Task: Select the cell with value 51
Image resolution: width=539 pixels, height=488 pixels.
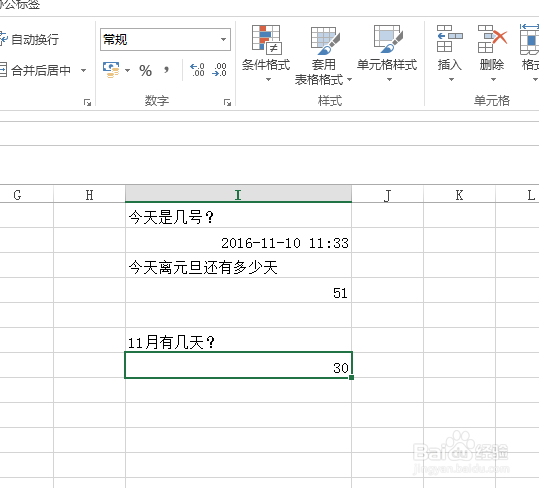Action: pos(238,290)
